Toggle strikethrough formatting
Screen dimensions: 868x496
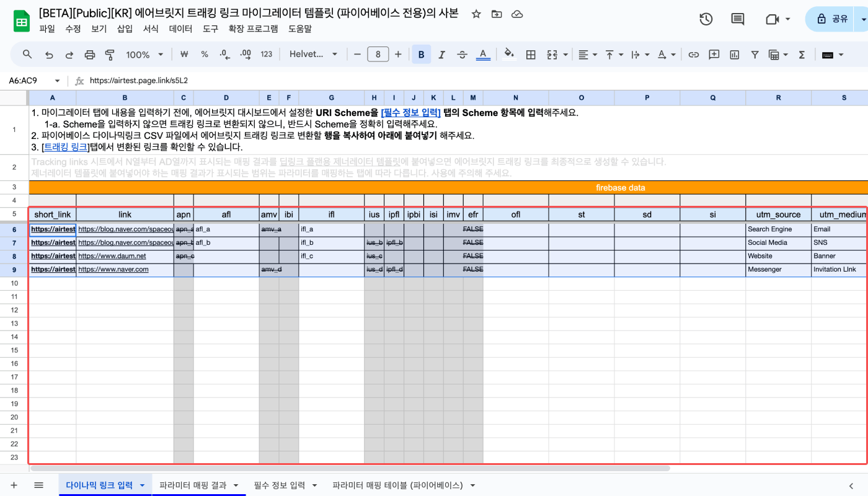(462, 55)
